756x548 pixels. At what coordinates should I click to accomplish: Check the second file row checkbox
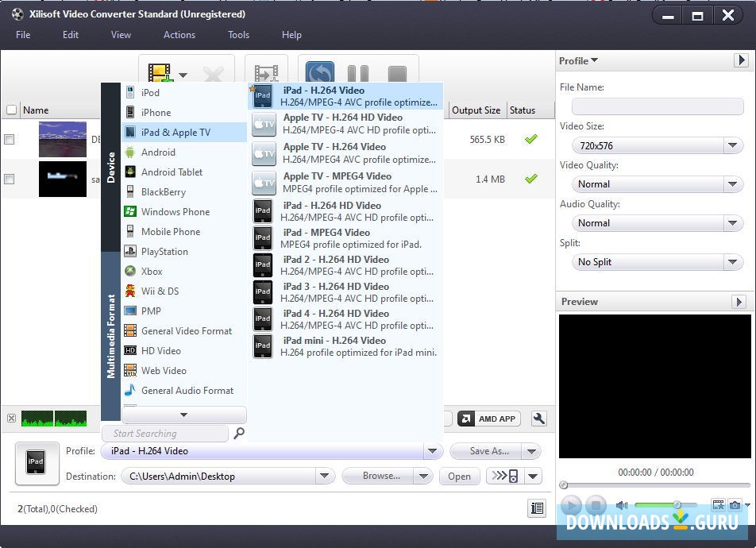[x=10, y=179]
